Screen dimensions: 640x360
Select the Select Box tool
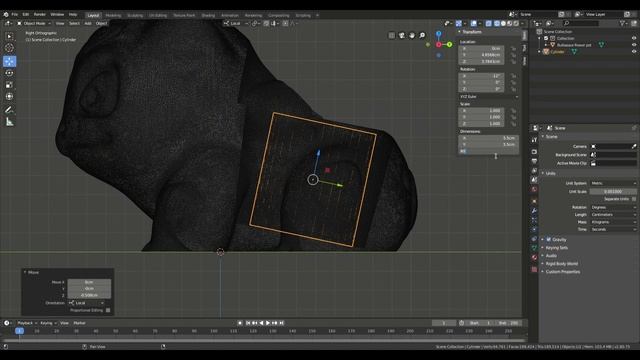click(9, 36)
